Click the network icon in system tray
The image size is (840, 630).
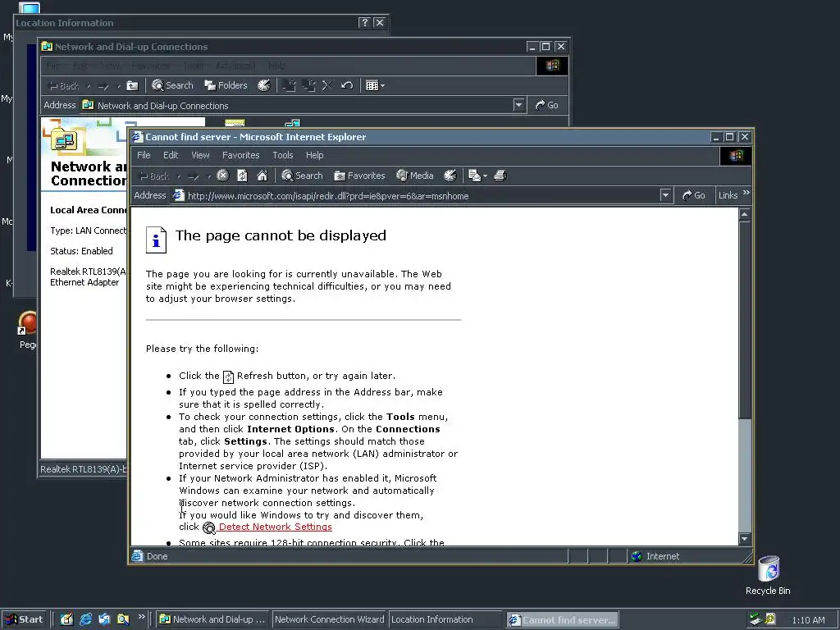click(756, 619)
